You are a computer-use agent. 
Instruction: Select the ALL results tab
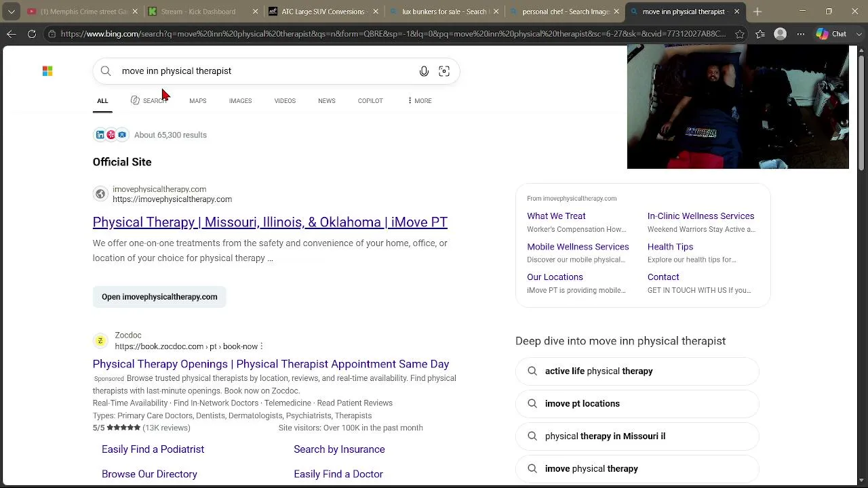pos(102,101)
